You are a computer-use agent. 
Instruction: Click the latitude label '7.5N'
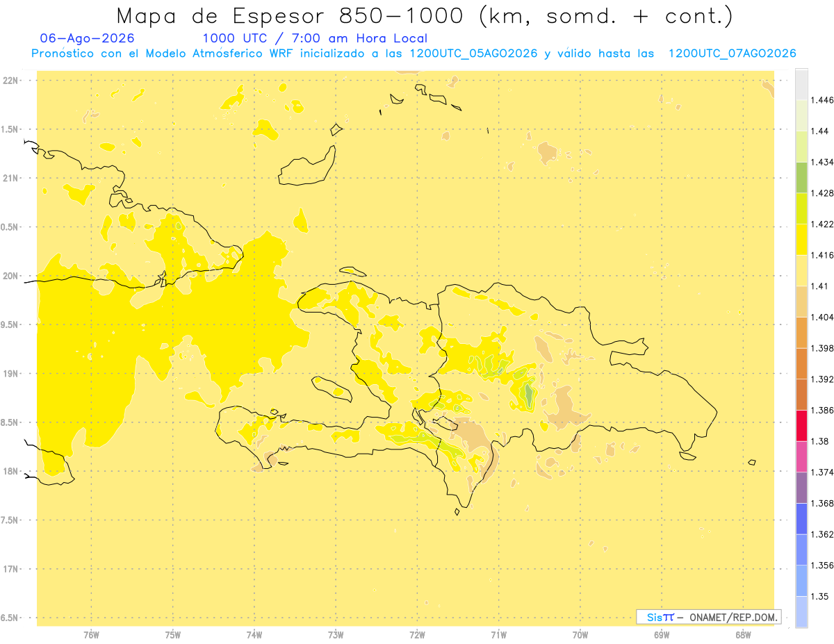10,520
